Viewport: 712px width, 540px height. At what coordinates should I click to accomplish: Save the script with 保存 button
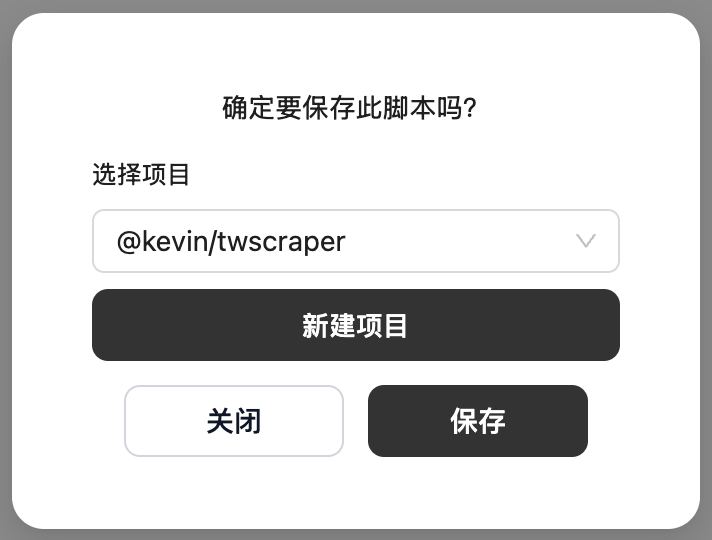tap(478, 421)
